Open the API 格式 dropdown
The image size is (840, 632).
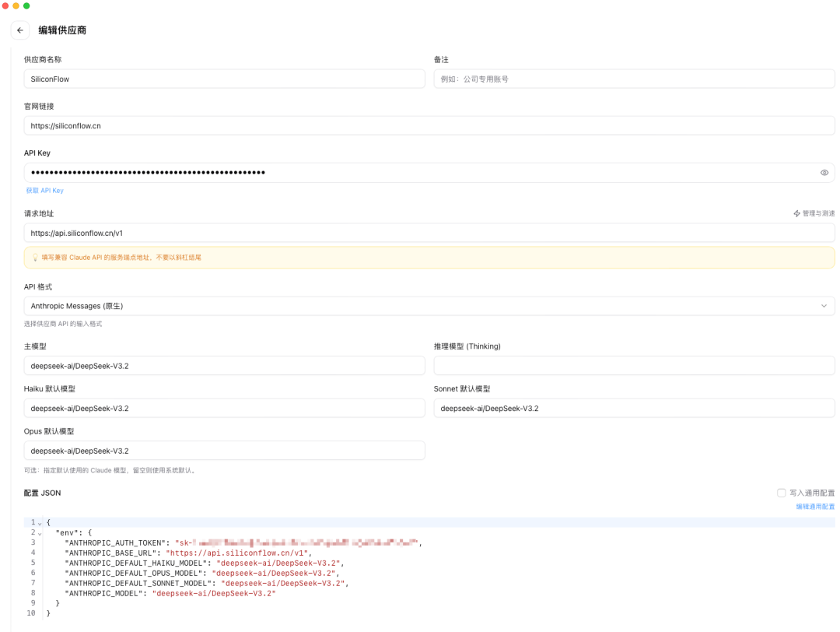click(429, 306)
